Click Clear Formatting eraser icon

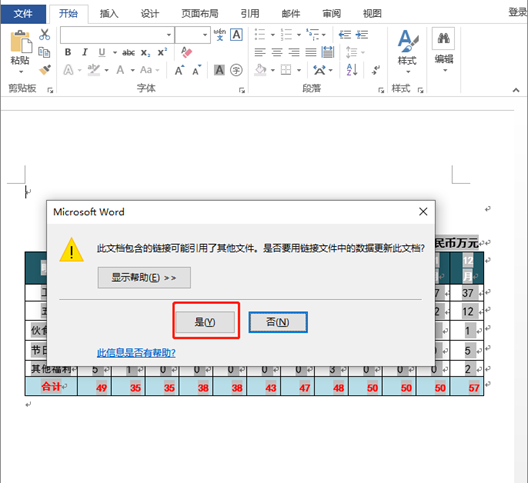point(186,52)
